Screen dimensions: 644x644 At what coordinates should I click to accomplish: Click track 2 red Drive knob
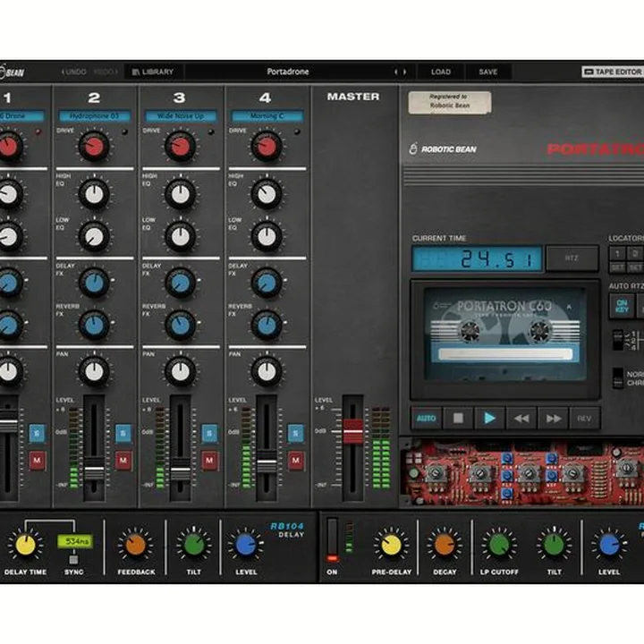[x=94, y=146]
